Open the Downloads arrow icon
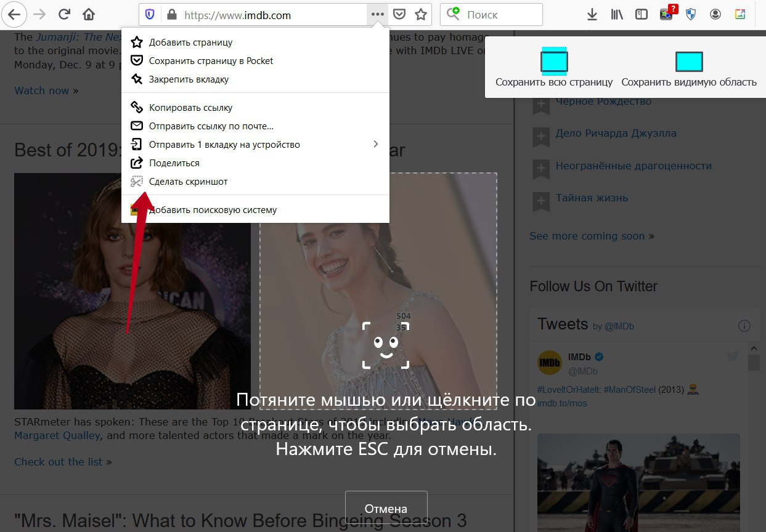 (592, 14)
